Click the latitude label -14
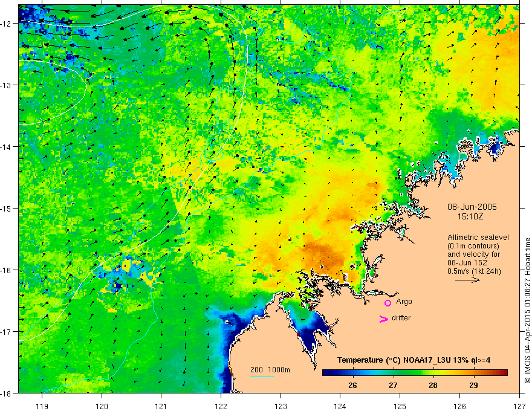The height and width of the screenshot is (411, 532). pos(7,147)
